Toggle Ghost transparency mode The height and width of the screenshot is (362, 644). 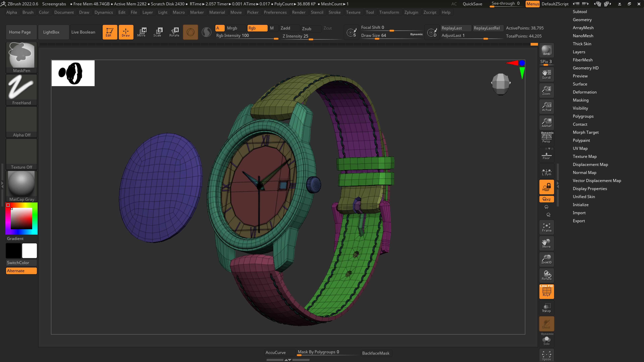point(547,323)
